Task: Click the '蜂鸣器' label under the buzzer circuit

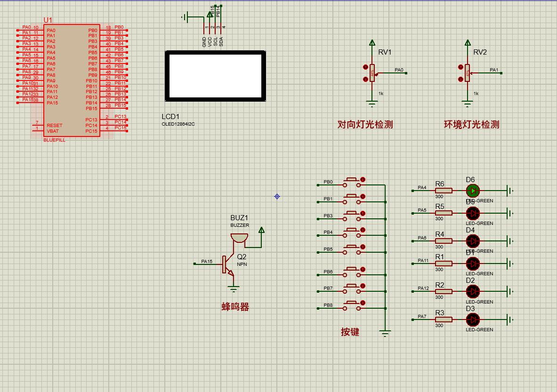Action: coord(235,307)
